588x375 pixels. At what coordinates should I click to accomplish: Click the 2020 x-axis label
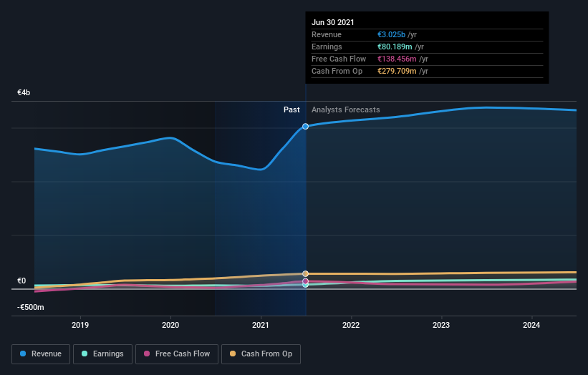170,325
